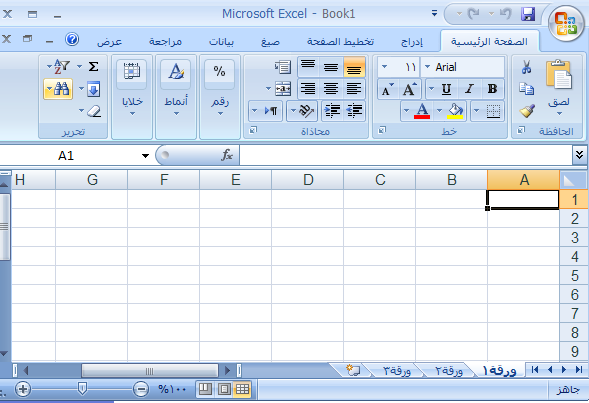The image size is (589, 403).
Task: Toggle Italic formatting
Action: [x=469, y=89]
